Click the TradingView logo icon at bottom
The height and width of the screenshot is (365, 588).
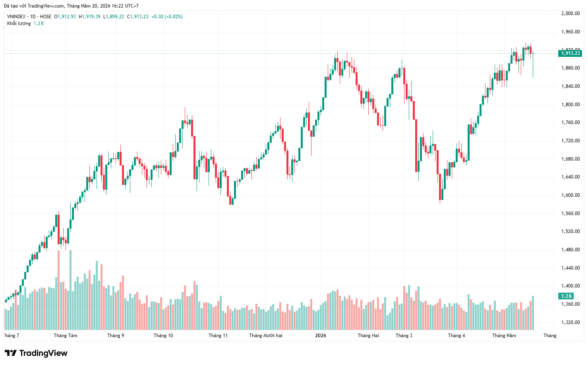tap(10, 353)
